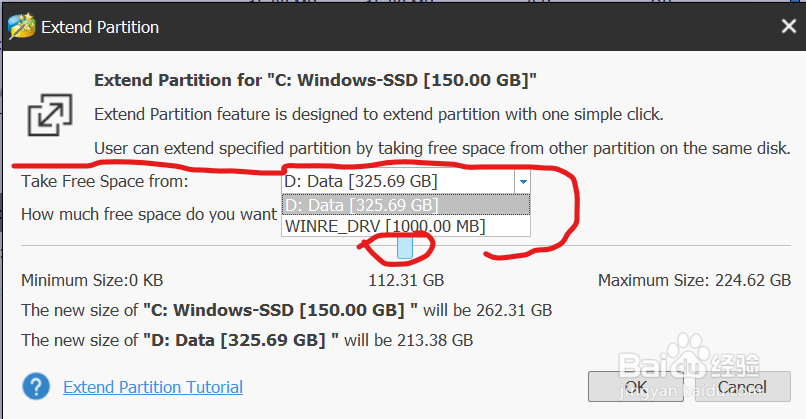Expand the Take Free Space dropdown arrow
806x419 pixels.
click(x=521, y=181)
